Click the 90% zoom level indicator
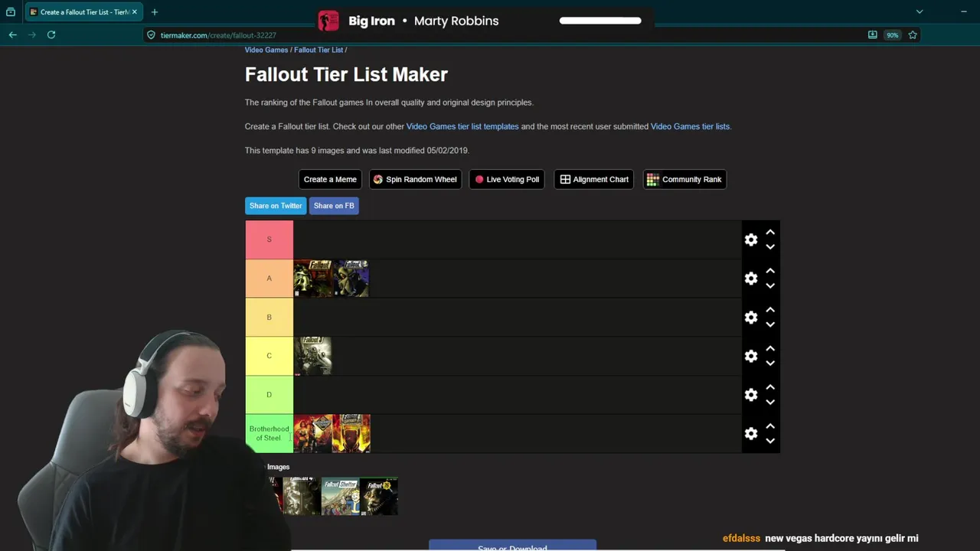Viewport: 980px width, 551px height. [x=892, y=35]
